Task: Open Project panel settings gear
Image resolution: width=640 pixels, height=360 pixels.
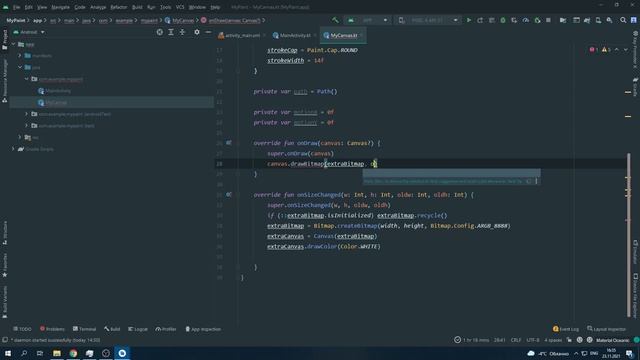Action: (x=197, y=32)
